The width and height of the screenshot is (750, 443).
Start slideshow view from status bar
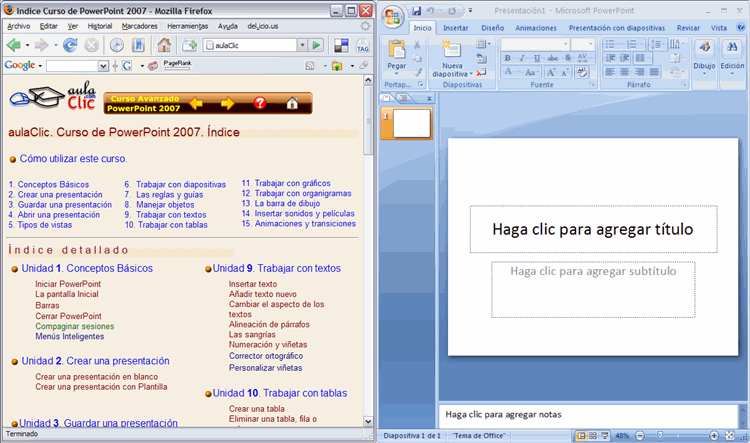click(606, 436)
